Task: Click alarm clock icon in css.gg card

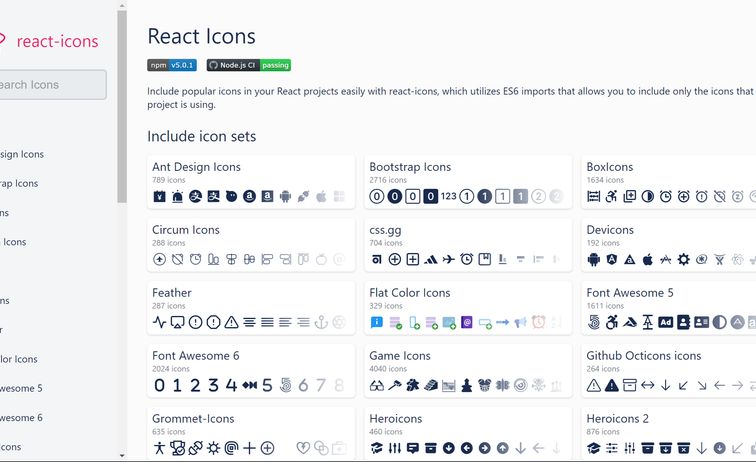Action: [467, 259]
